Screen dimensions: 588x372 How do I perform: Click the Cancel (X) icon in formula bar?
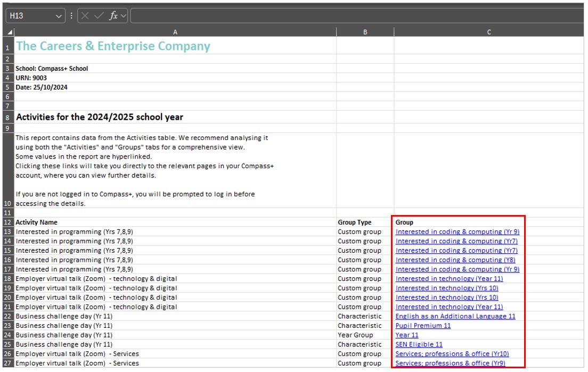85,16
